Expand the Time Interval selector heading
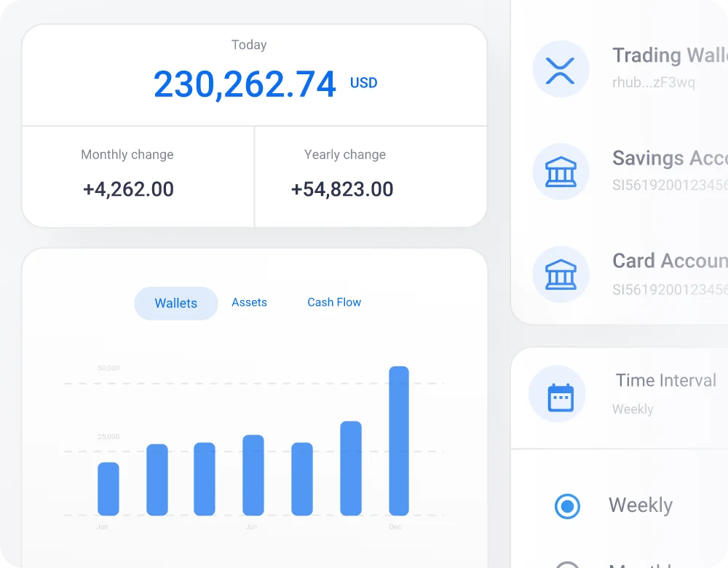 pos(665,380)
